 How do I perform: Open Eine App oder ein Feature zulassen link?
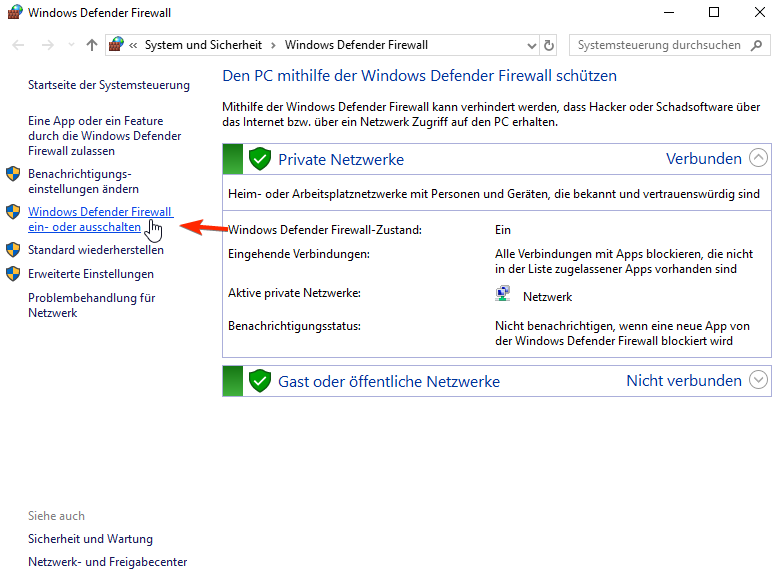(x=104, y=136)
